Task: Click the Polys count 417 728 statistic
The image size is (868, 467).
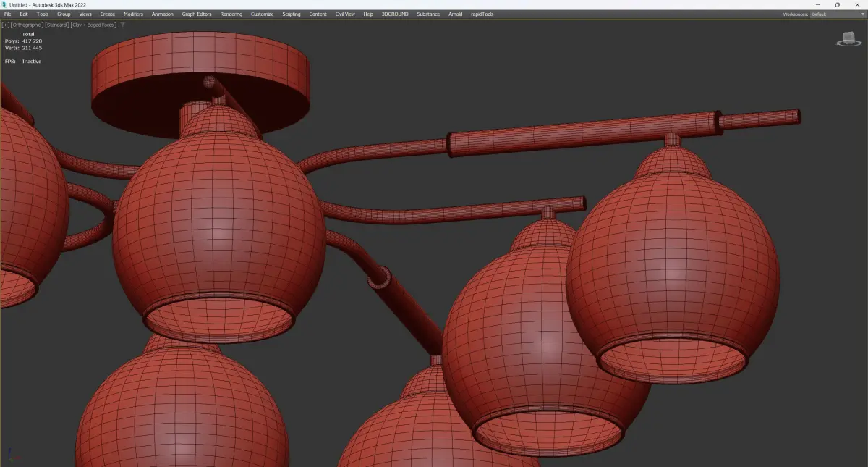Action: point(24,41)
